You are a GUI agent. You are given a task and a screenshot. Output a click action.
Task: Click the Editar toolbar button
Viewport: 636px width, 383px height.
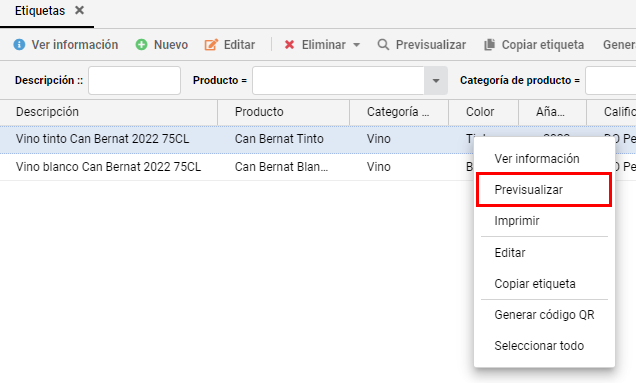[x=230, y=45]
